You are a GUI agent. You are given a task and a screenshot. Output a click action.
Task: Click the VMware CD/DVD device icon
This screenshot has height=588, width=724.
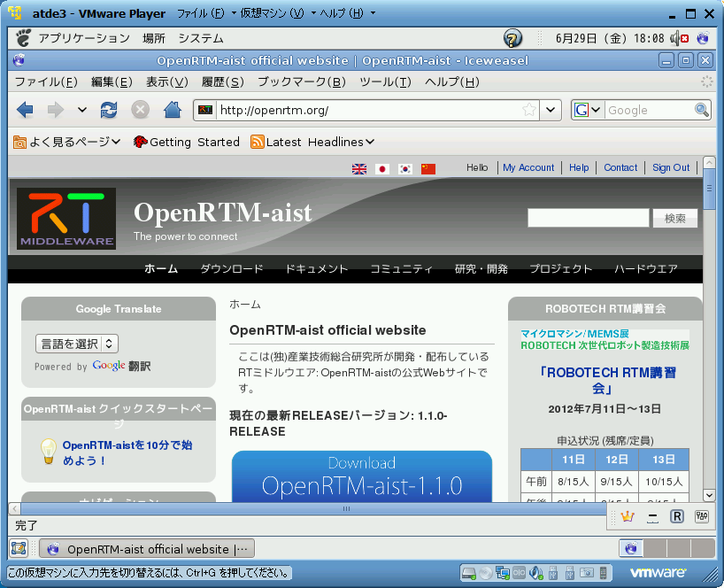tap(485, 574)
